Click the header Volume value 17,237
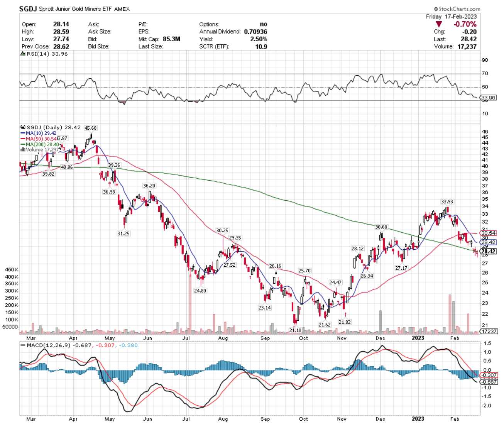The width and height of the screenshot is (504, 423). coord(467,46)
